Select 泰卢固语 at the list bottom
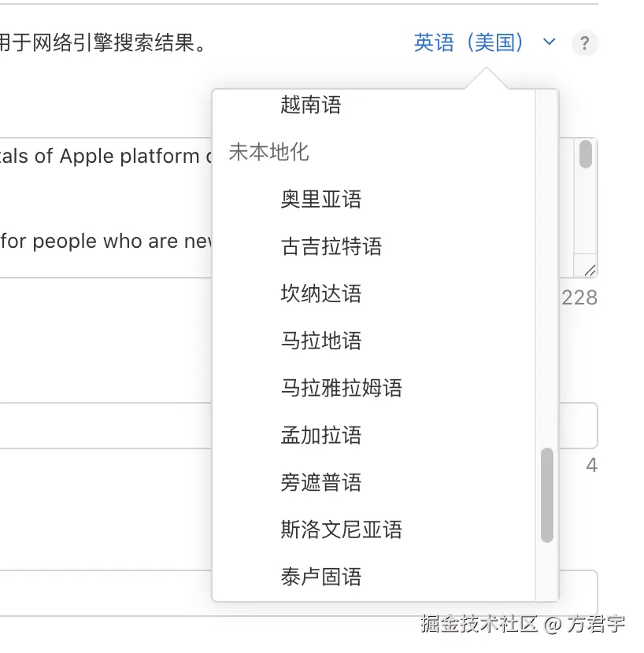Screen dimensions: 644x653 (x=320, y=577)
